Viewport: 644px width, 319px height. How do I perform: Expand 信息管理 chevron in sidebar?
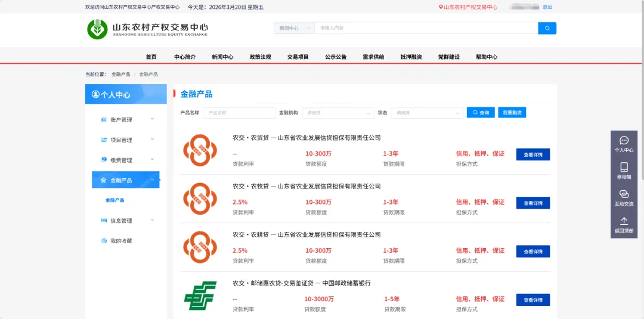153,220
